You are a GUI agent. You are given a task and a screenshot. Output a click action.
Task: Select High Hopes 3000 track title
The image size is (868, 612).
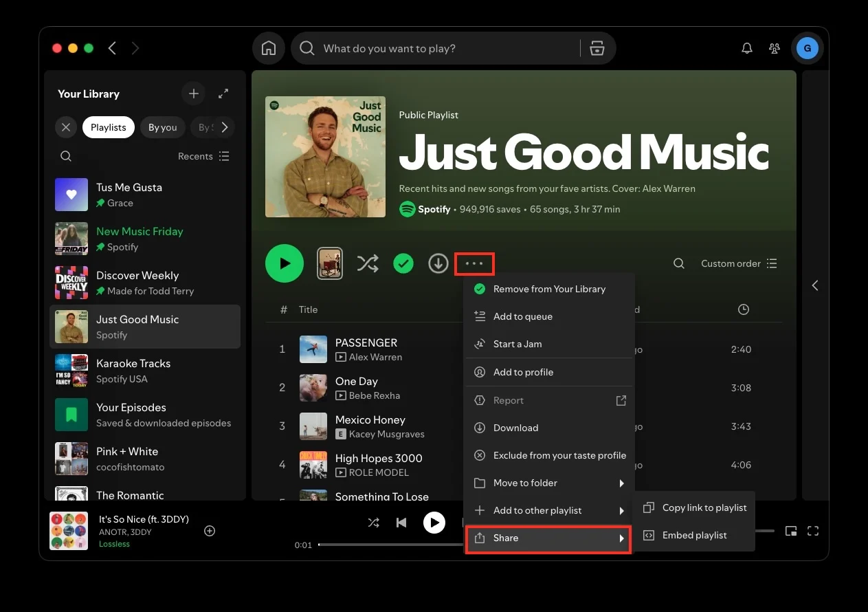[x=379, y=458]
